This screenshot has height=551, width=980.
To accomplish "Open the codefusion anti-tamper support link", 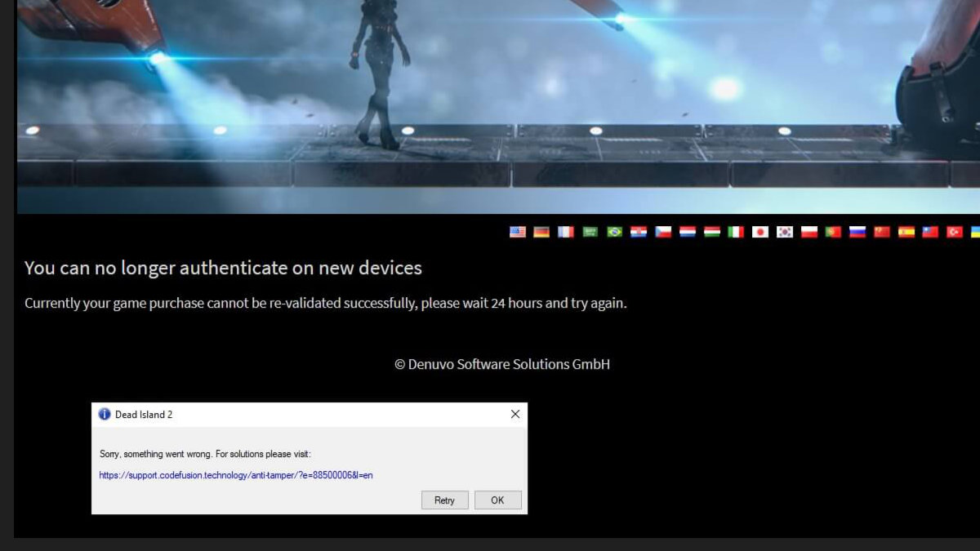I will click(235, 474).
